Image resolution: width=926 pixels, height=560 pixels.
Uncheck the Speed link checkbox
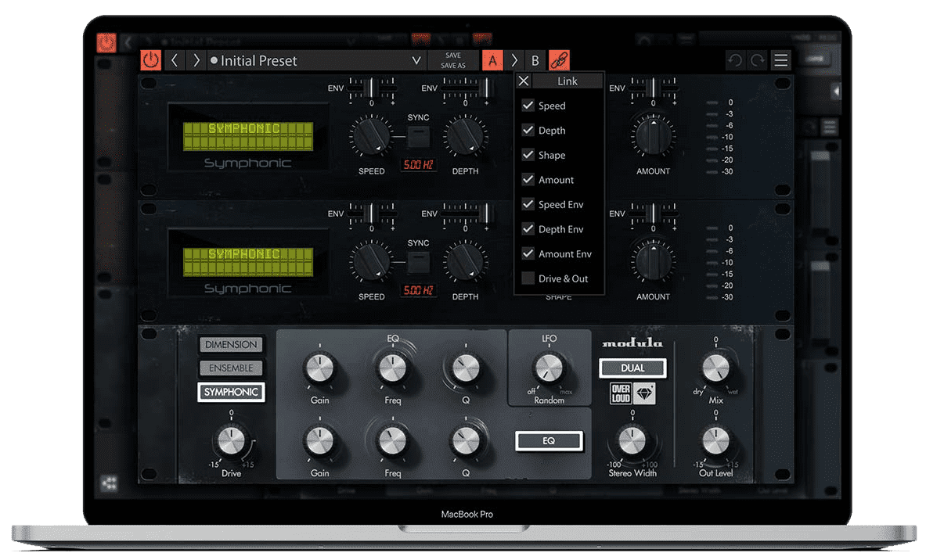tap(528, 106)
